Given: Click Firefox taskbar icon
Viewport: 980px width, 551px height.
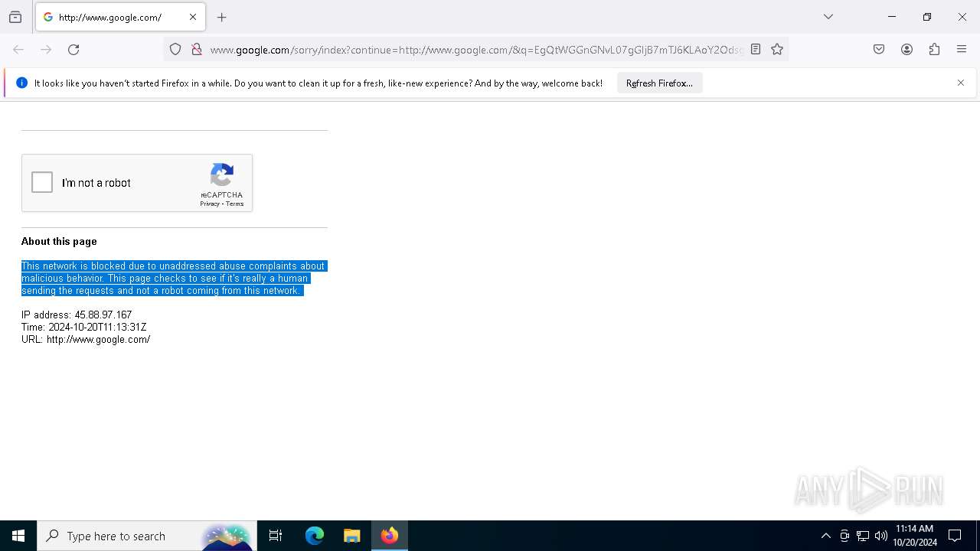Looking at the screenshot, I should click(390, 536).
